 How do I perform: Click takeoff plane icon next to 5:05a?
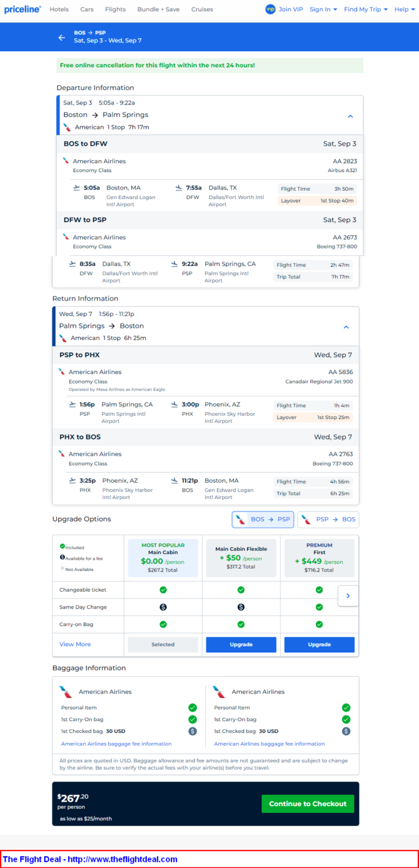pos(76,187)
